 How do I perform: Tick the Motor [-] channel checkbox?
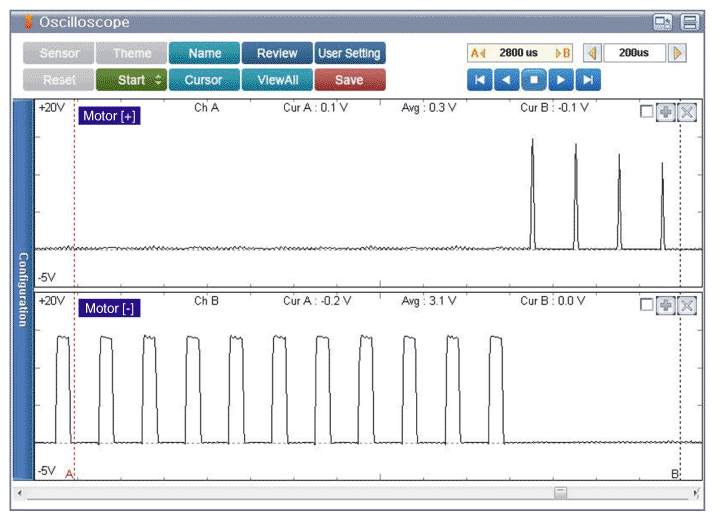point(646,304)
